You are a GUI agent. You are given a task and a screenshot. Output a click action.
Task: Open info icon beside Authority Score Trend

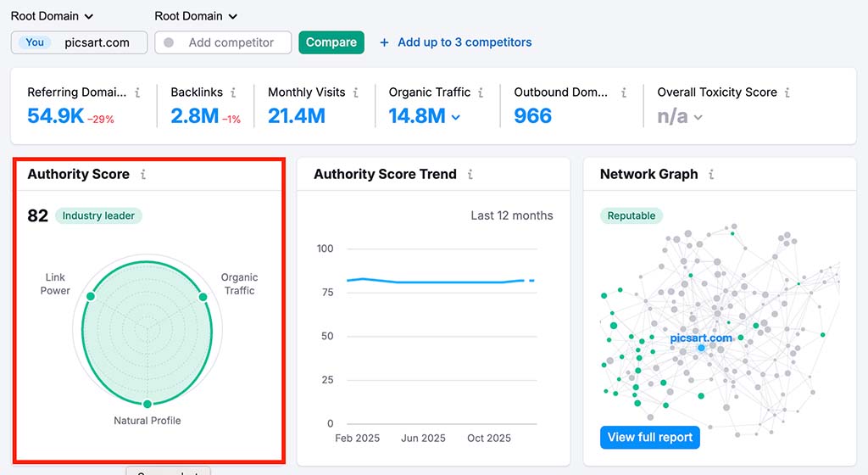click(x=470, y=175)
